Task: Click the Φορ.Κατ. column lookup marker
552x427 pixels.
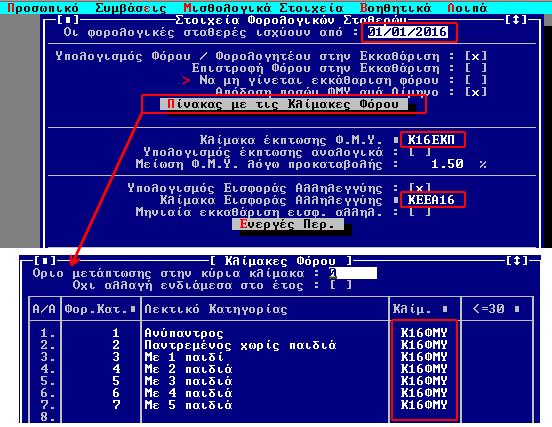Action: click(133, 309)
